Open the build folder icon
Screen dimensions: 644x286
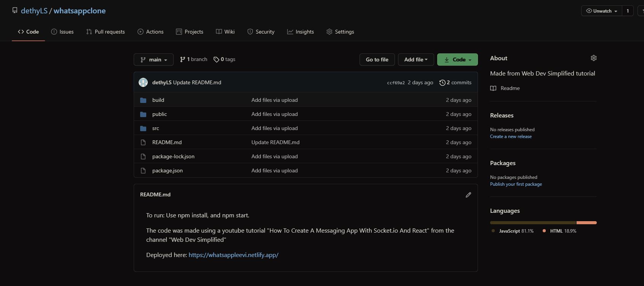pyautogui.click(x=143, y=100)
